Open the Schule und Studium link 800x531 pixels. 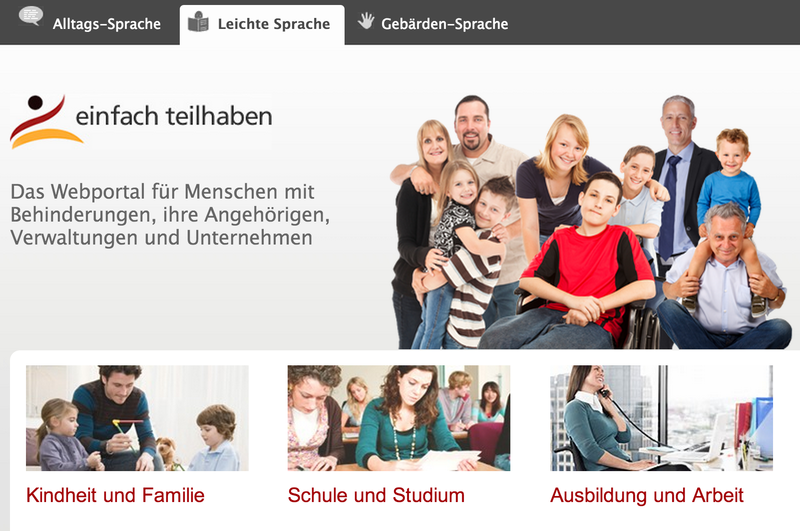pyautogui.click(x=376, y=495)
